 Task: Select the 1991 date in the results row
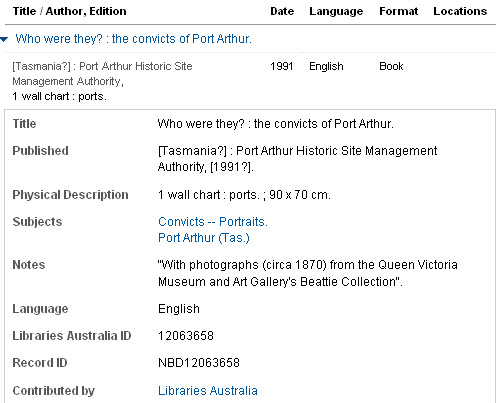[x=282, y=66]
